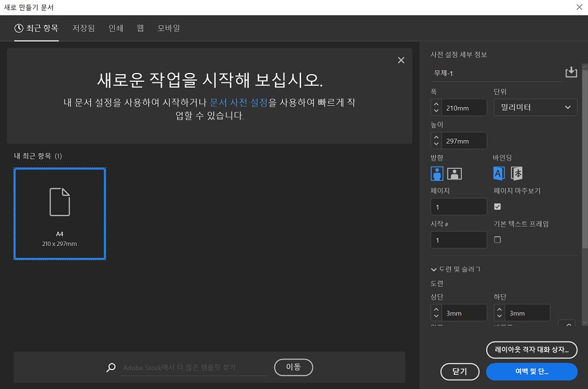Choose left-to-right binding icon under 바인딩

click(x=499, y=174)
